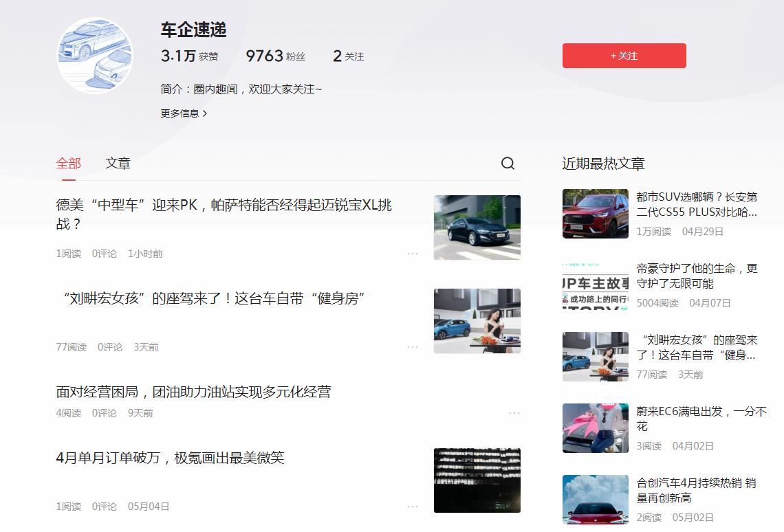Open article 面对经营困局，团油助力油站
This screenshot has height=532, width=784.
(193, 392)
